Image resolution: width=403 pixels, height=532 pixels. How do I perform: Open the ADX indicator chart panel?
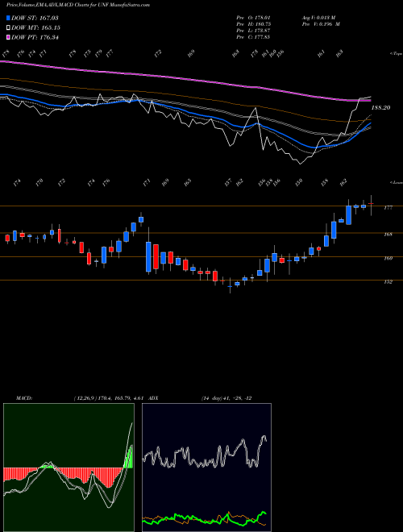tap(206, 468)
